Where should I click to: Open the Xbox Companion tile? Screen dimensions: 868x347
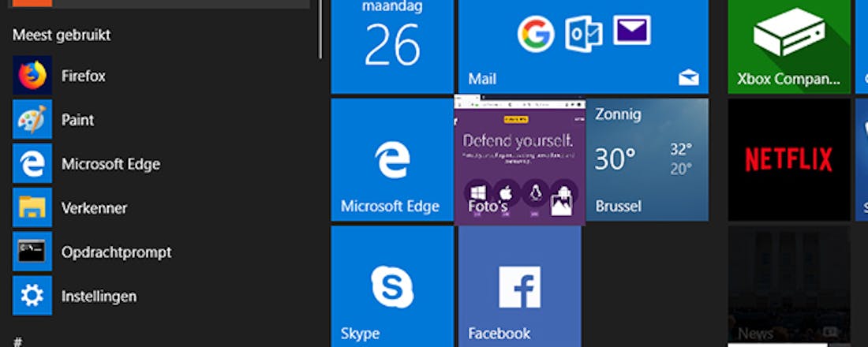789,47
